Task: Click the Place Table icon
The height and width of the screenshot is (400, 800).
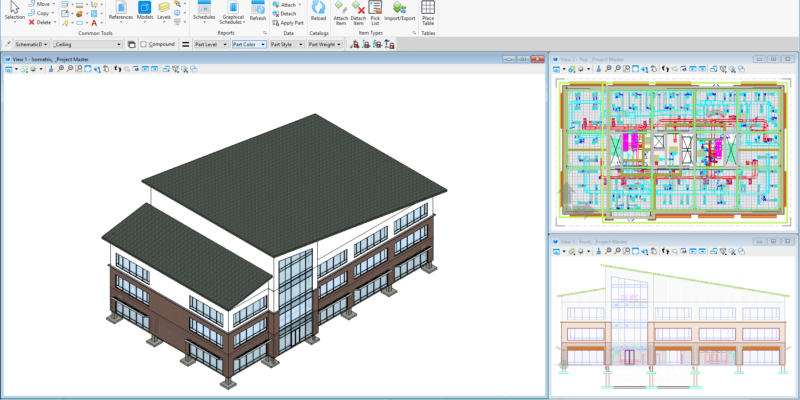Action: tap(428, 13)
